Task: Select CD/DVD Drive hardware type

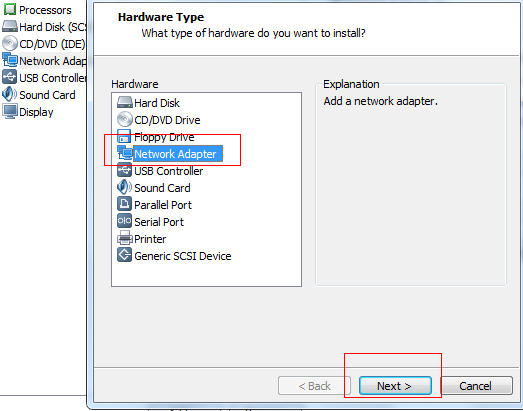Action: pyautogui.click(x=167, y=120)
